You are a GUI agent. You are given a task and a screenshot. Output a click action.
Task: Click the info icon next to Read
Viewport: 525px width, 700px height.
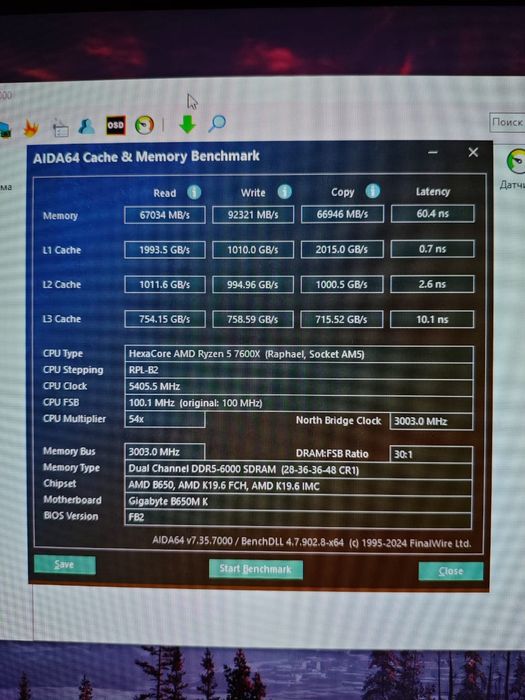point(194,192)
